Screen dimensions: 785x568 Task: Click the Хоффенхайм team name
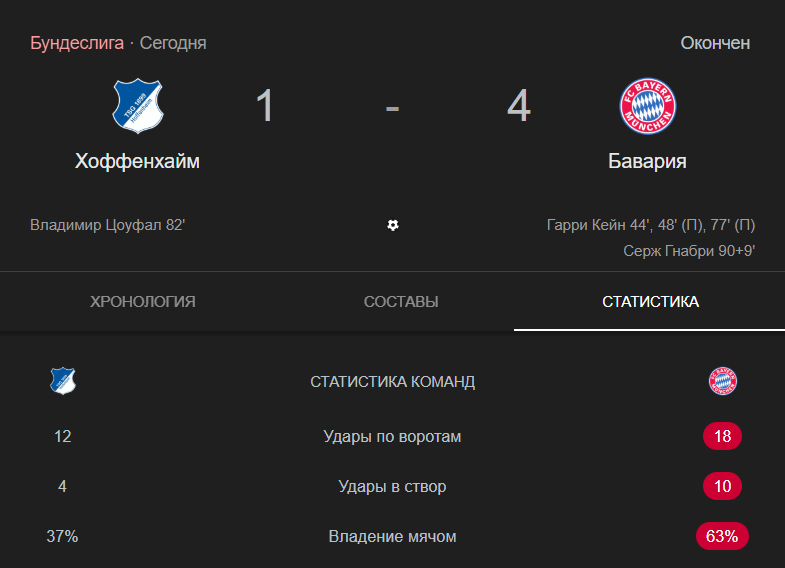tap(137, 161)
